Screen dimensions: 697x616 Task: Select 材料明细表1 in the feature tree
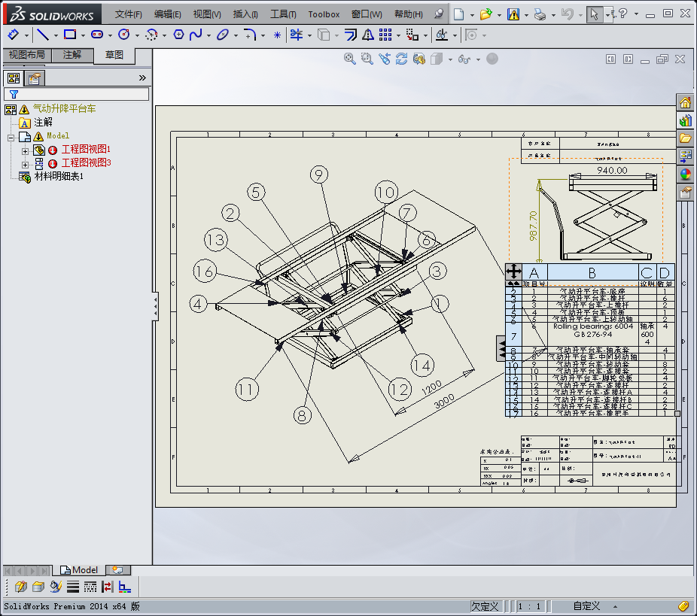(x=59, y=176)
